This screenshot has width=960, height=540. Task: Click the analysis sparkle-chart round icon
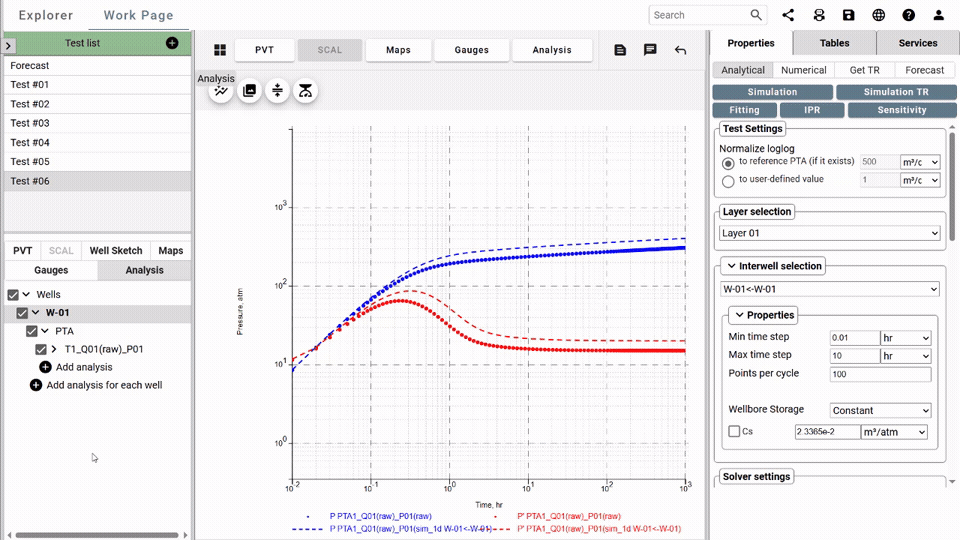221,91
